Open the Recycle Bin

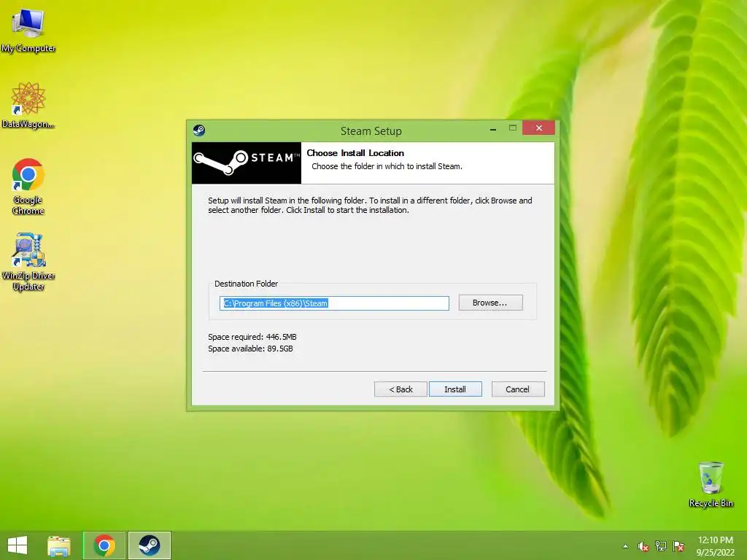click(x=711, y=484)
